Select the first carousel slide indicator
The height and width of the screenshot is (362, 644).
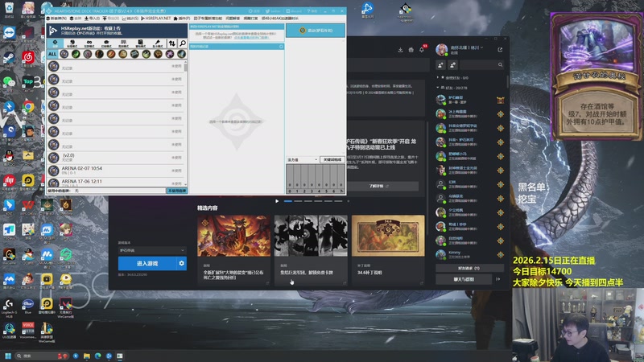(288, 201)
